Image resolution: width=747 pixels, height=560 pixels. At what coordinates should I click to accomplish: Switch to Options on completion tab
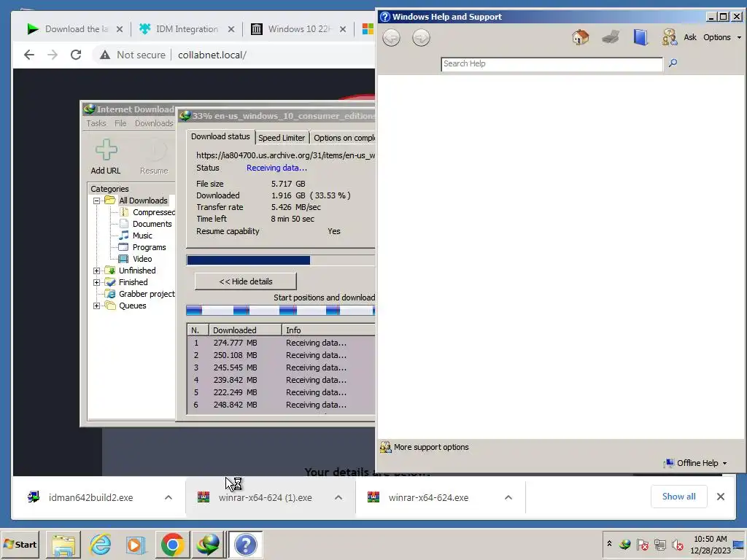pyautogui.click(x=343, y=138)
